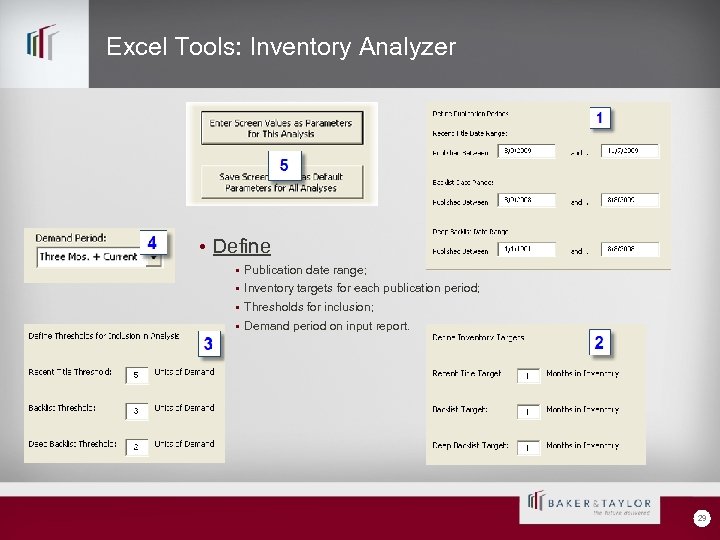This screenshot has height=540, width=720.
Task: Click the 'Thresholds for inclusion;' bullet text
Action: point(309,307)
